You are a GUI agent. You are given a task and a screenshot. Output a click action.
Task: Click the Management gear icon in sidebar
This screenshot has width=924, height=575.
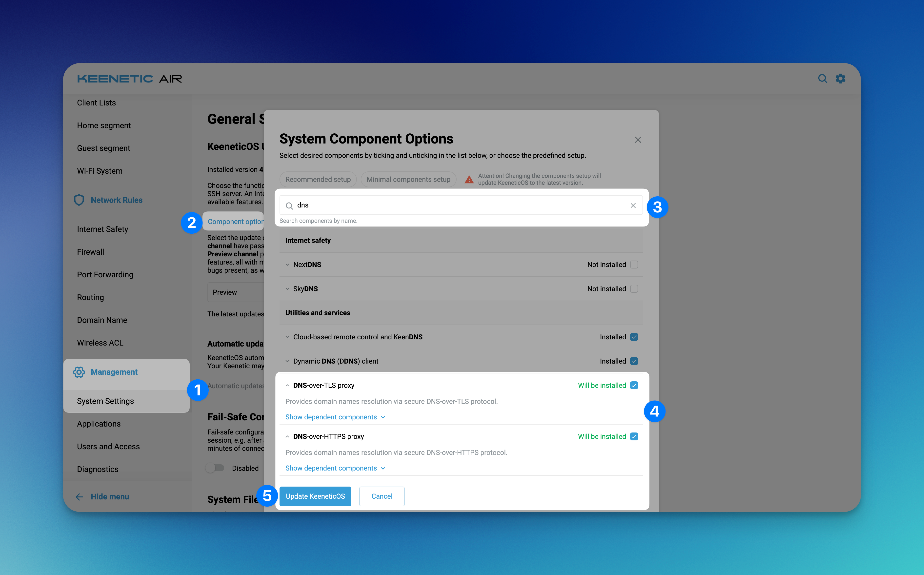coord(79,372)
